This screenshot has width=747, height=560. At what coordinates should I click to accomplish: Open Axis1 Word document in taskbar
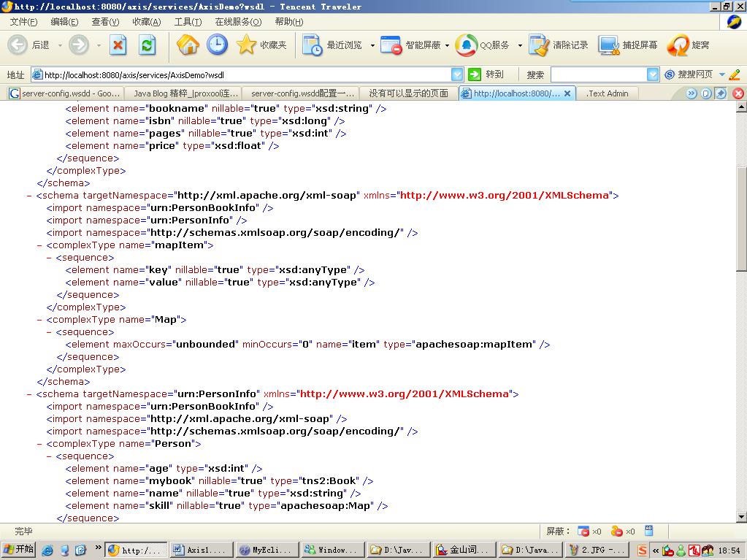coord(202,550)
